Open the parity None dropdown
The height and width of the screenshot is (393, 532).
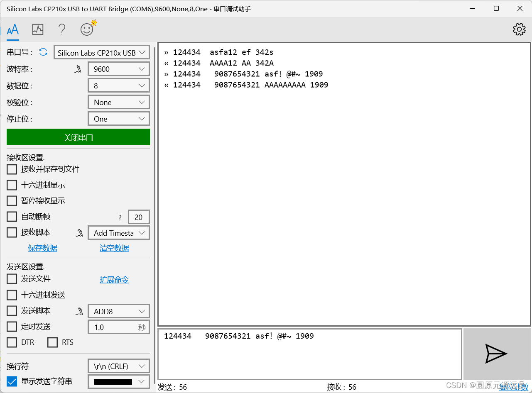(119, 102)
